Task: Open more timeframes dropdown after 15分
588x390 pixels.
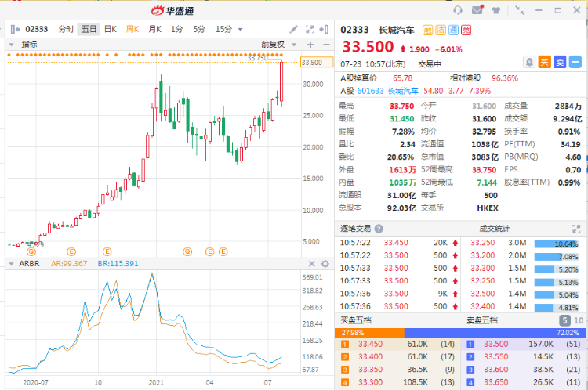Action: [x=241, y=30]
